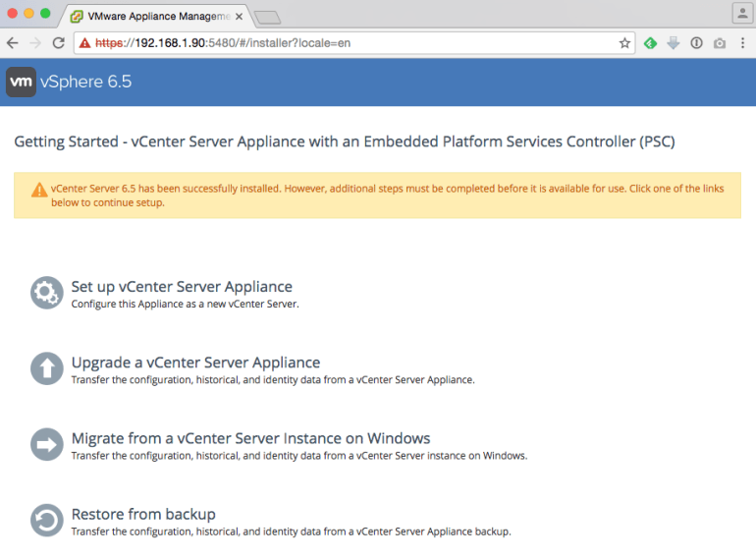The image size is (756, 559).
Task: Open Upgrade a vCenter Server Appliance link
Action: point(195,363)
